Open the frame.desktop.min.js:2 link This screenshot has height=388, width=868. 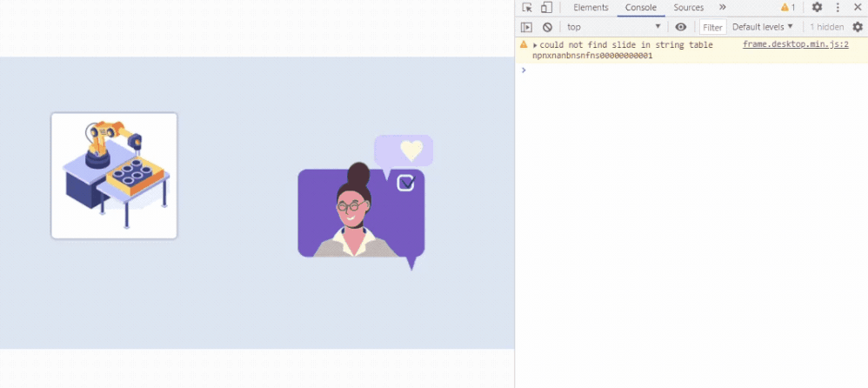pyautogui.click(x=796, y=45)
